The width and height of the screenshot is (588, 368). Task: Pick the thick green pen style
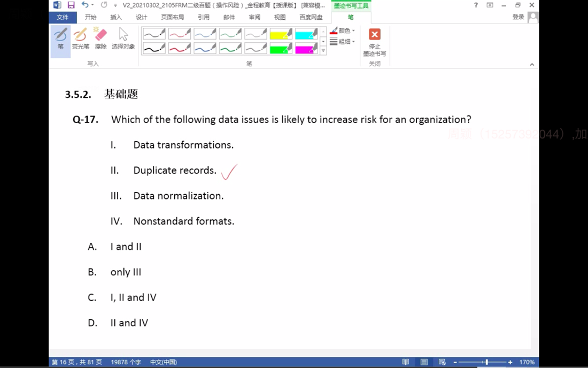[x=230, y=48]
